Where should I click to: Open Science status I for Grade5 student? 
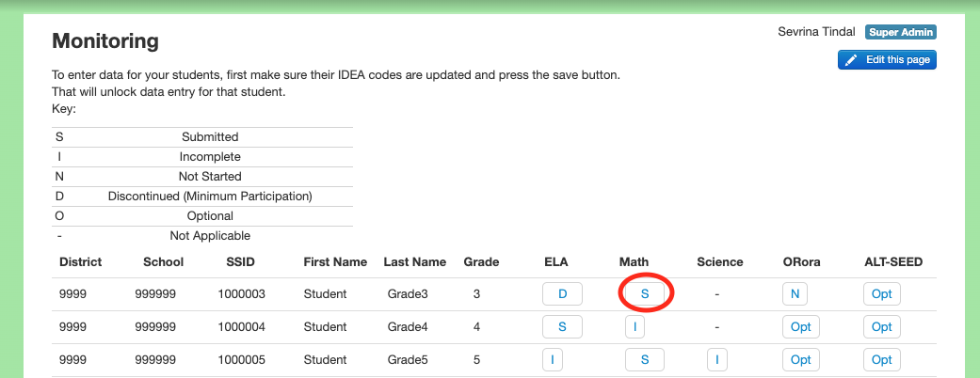point(716,360)
